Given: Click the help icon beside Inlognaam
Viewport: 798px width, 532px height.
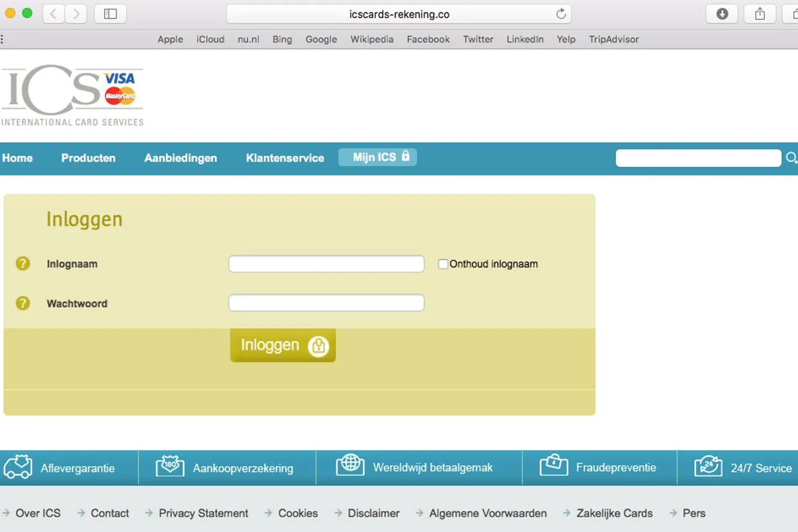Looking at the screenshot, I should click(x=23, y=263).
